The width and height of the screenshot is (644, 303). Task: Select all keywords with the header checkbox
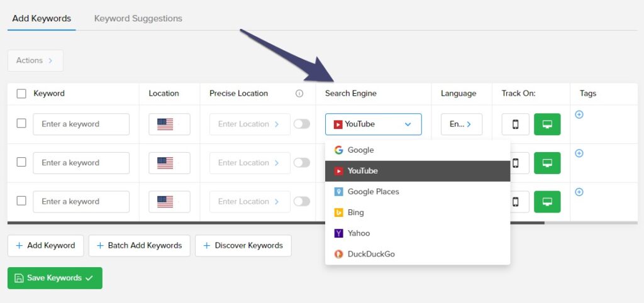point(21,94)
